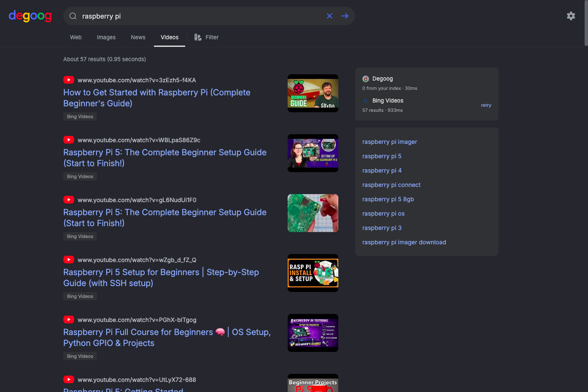
Task: Select suggestion "raspberry pi 5 8gb"
Action: click(388, 199)
